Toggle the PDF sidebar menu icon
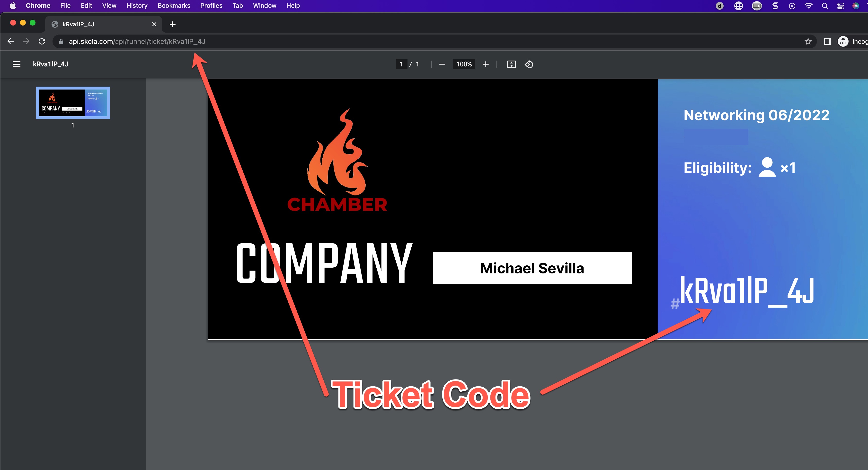Screen dimensions: 868x470 [16, 64]
